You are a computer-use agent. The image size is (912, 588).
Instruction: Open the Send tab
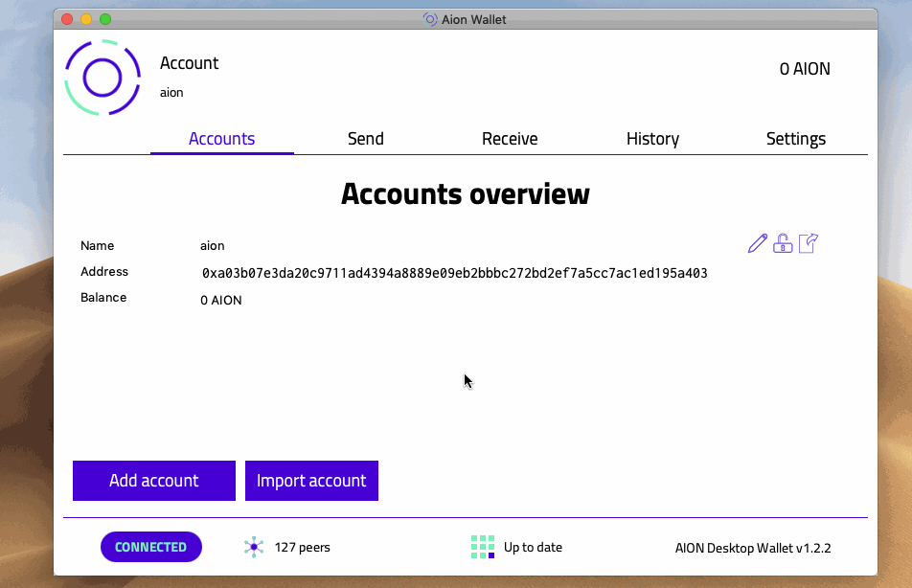coord(366,139)
